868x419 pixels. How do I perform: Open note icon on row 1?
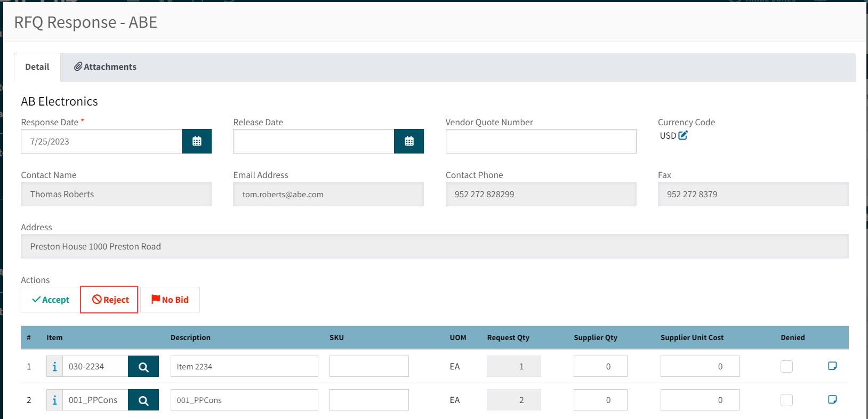tap(832, 366)
